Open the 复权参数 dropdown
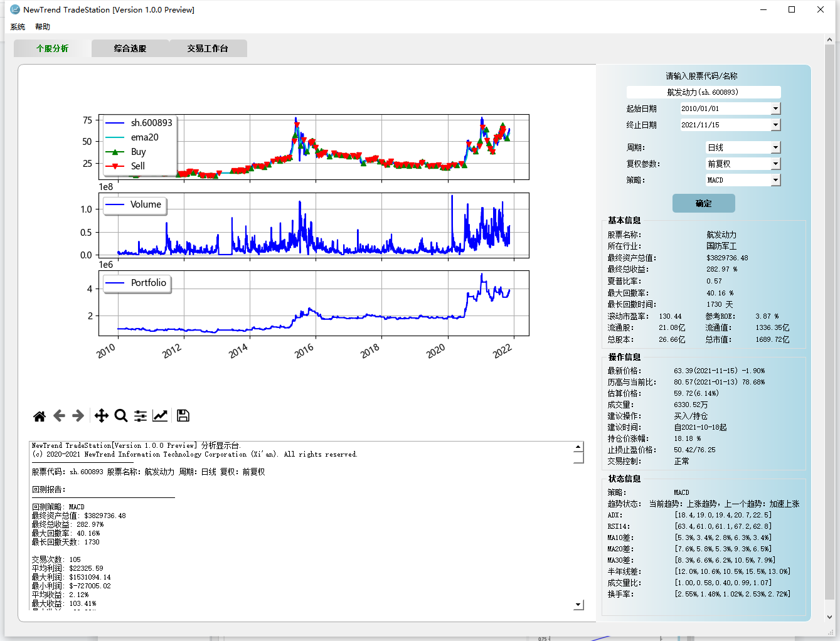840x641 pixels. pyautogui.click(x=775, y=164)
